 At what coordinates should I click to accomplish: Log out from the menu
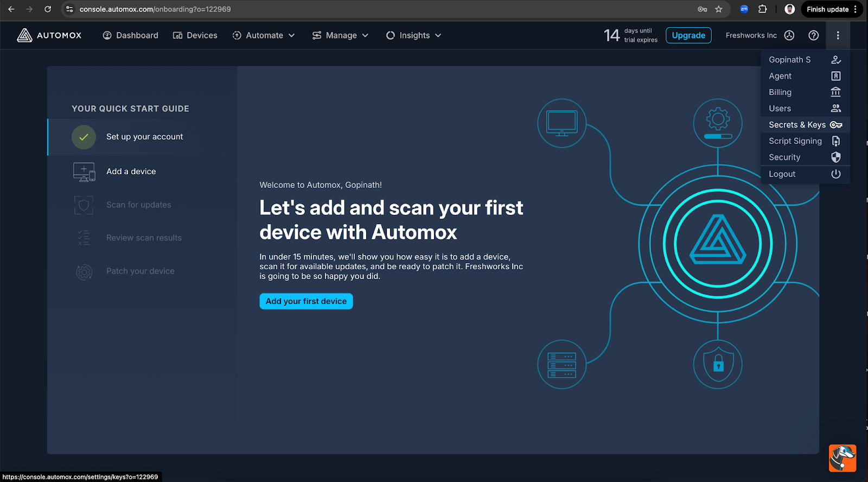pos(805,174)
